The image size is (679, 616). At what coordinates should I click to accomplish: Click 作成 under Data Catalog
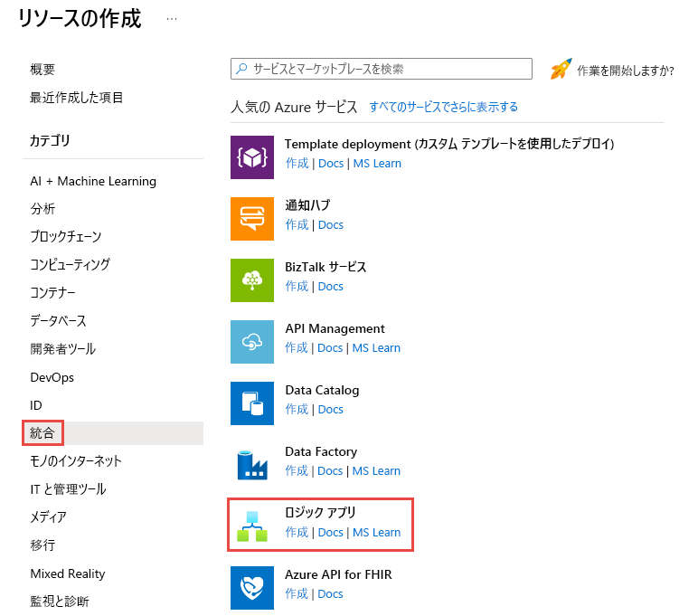point(297,410)
